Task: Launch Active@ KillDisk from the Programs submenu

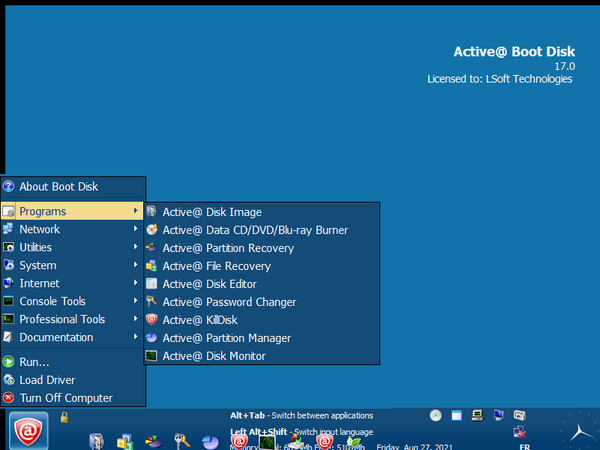Action: point(262,320)
